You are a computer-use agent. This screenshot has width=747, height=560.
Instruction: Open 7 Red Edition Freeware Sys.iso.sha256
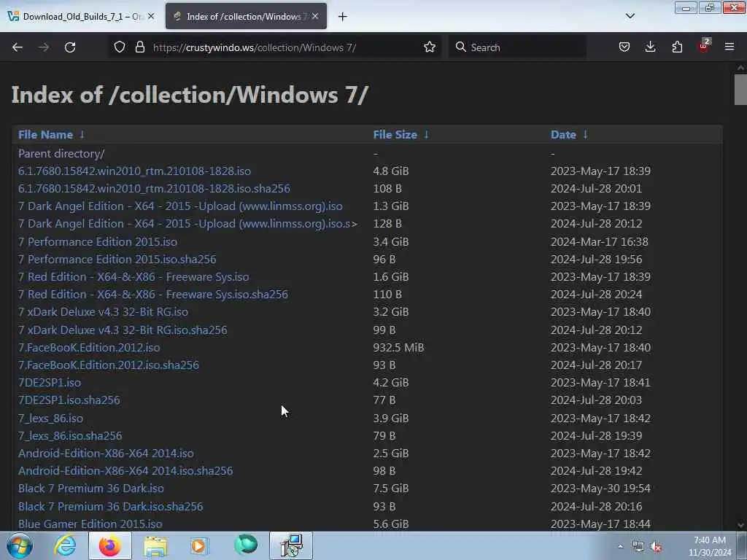click(x=153, y=295)
